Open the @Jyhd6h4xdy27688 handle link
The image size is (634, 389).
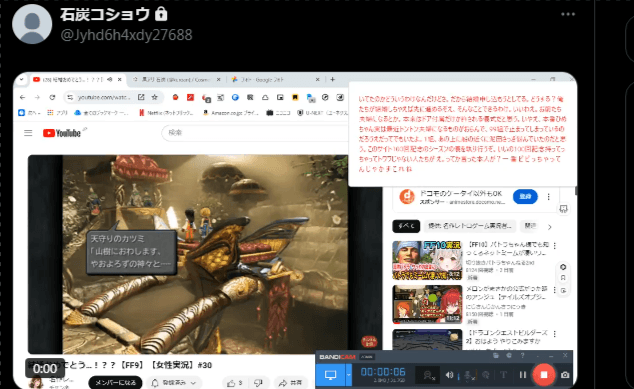[x=126, y=35]
